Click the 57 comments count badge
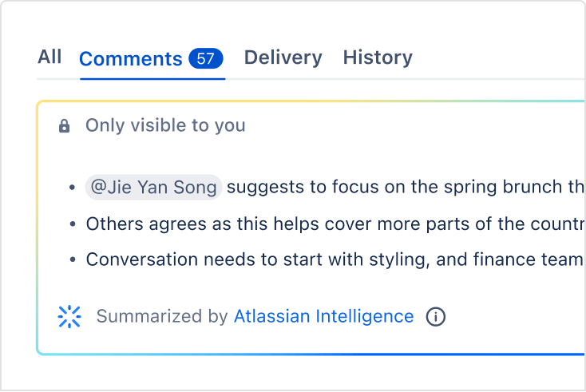Viewport: 586px width, 392px height. [206, 58]
